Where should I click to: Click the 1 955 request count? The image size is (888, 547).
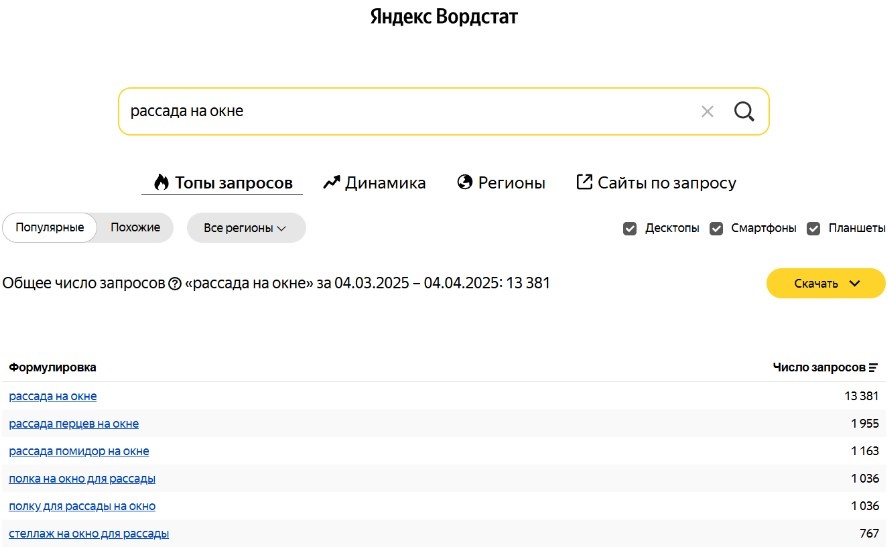click(x=865, y=424)
